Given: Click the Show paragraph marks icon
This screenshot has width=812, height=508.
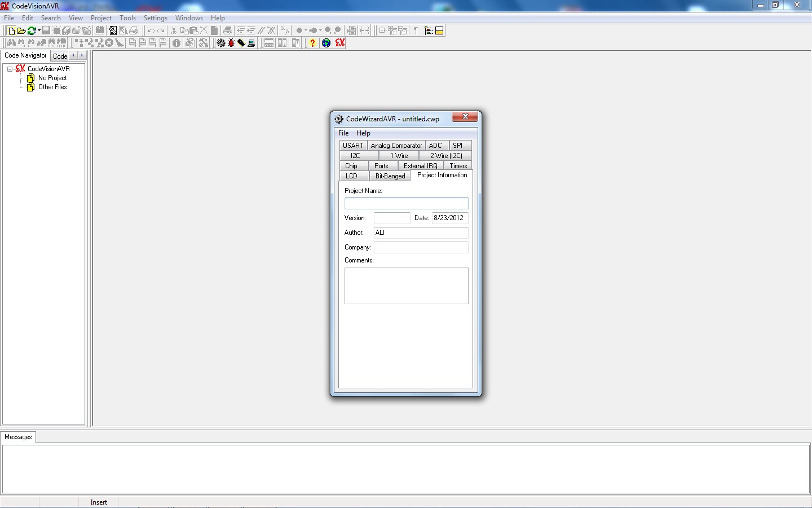Looking at the screenshot, I should [416, 30].
